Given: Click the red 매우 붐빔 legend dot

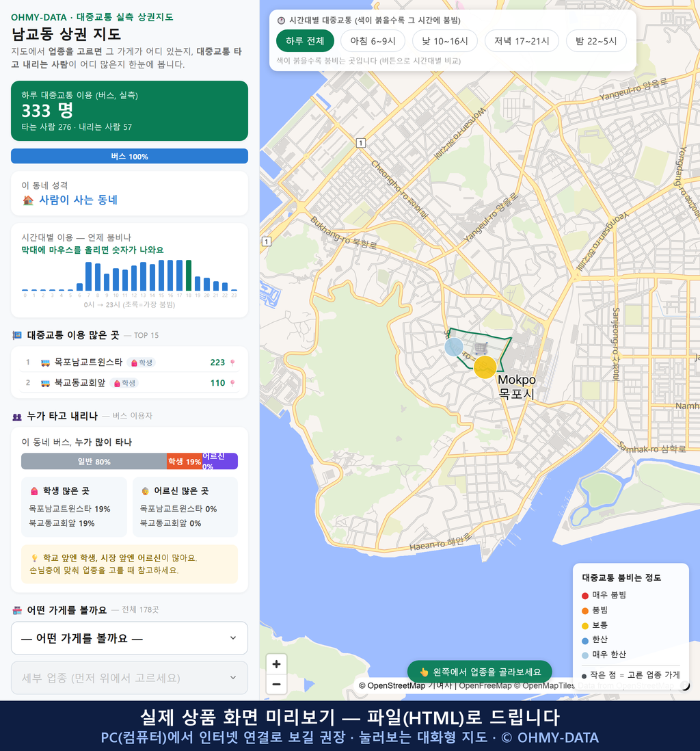Looking at the screenshot, I should coord(584,595).
